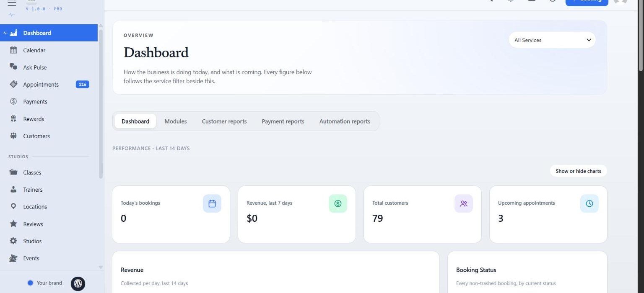This screenshot has height=293, width=644.
Task: Select the gear icon beside the Studios item
Action: (x=13, y=241)
